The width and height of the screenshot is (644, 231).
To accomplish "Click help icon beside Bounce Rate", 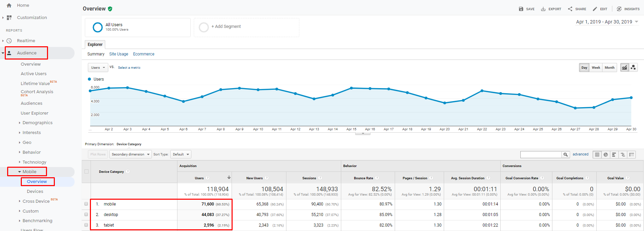I will coord(377,178).
